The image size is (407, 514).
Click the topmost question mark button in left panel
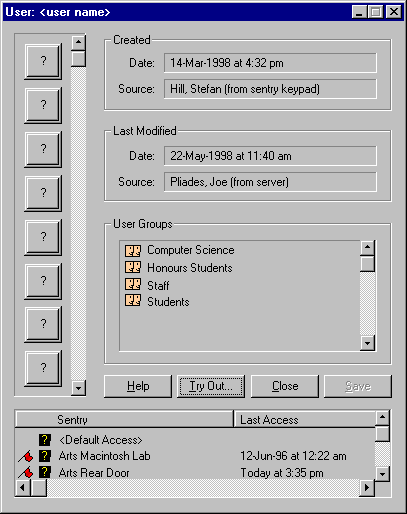[x=43, y=61]
